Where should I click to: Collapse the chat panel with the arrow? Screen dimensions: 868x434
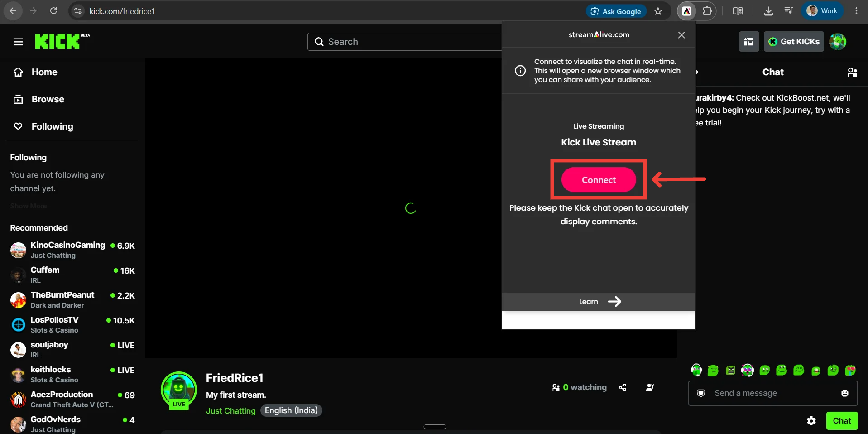[697, 72]
